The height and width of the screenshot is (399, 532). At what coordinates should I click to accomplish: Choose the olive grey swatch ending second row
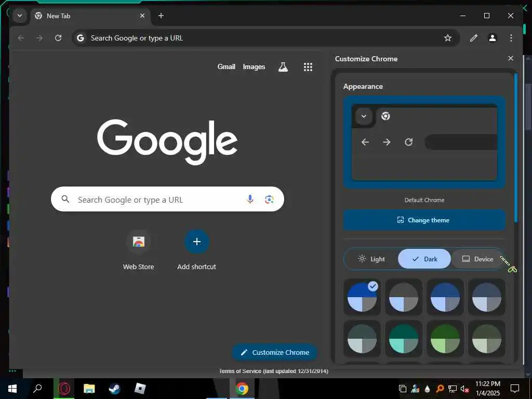tap(486, 339)
